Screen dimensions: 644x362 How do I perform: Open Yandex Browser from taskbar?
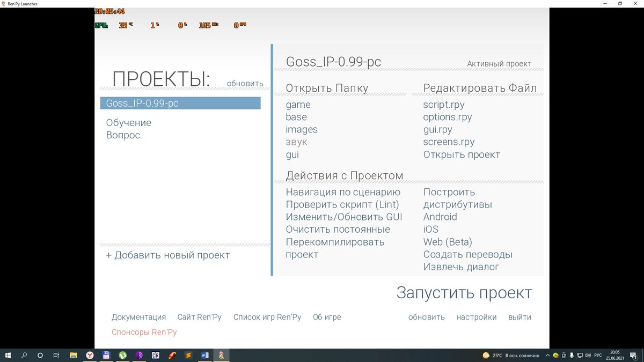(x=90, y=355)
